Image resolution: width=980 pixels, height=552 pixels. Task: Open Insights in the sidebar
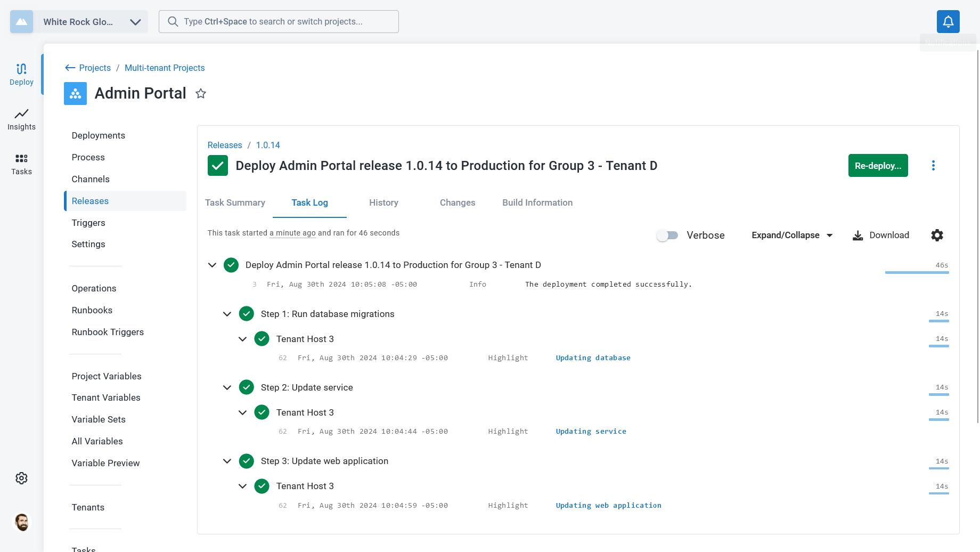(x=21, y=120)
